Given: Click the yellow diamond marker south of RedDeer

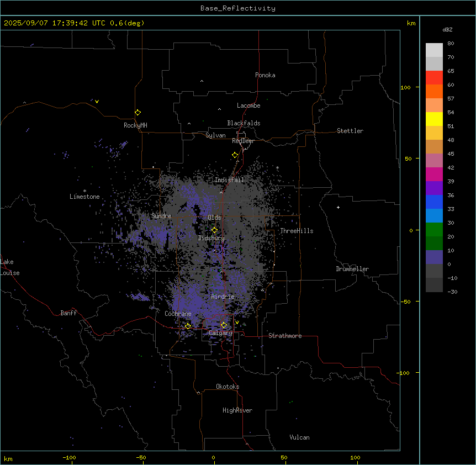Looking at the screenshot, I should [235, 155].
